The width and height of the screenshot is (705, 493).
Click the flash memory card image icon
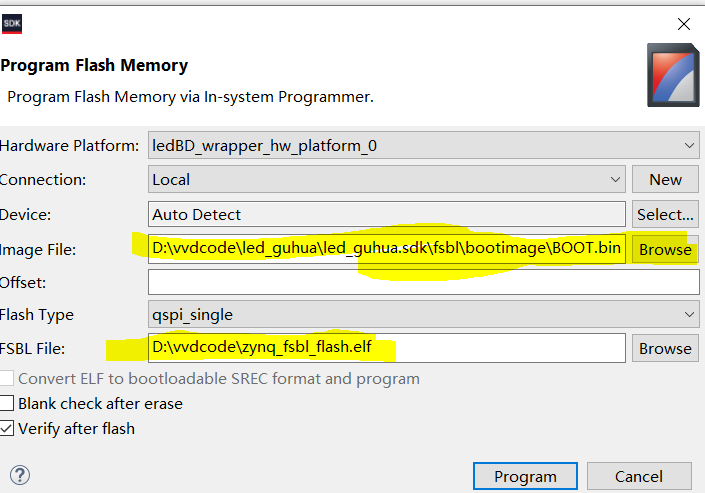pyautogui.click(x=673, y=75)
